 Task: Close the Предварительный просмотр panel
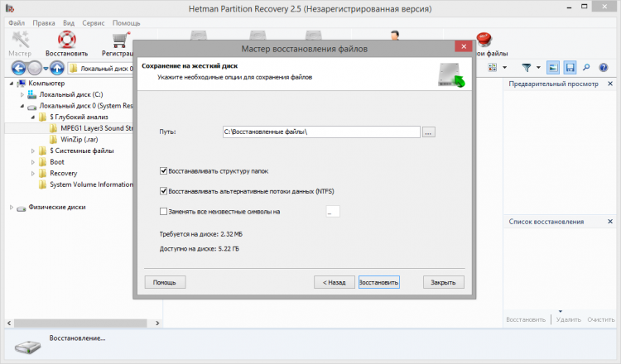pos(610,84)
